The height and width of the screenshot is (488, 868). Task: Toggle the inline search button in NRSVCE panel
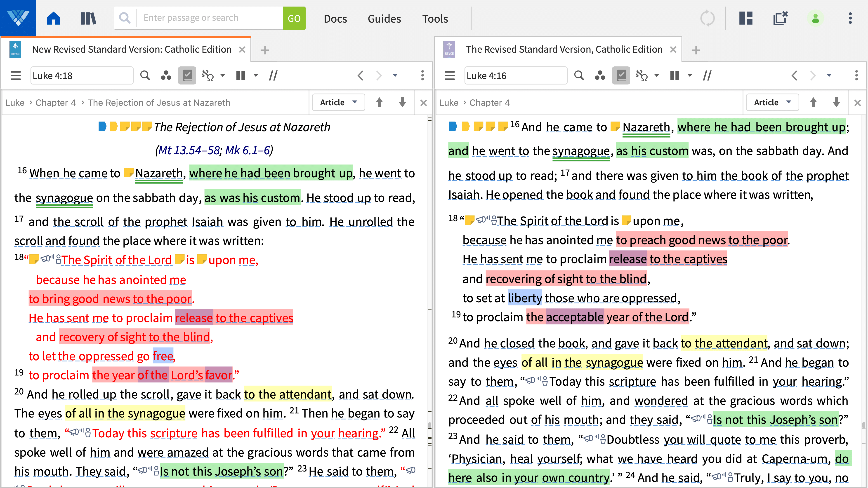pyautogui.click(x=187, y=75)
